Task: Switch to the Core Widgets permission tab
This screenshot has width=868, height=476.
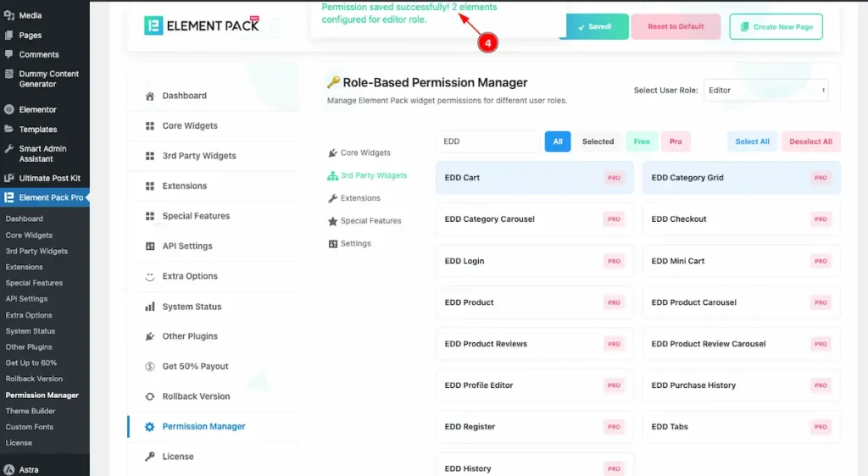Action: (364, 153)
